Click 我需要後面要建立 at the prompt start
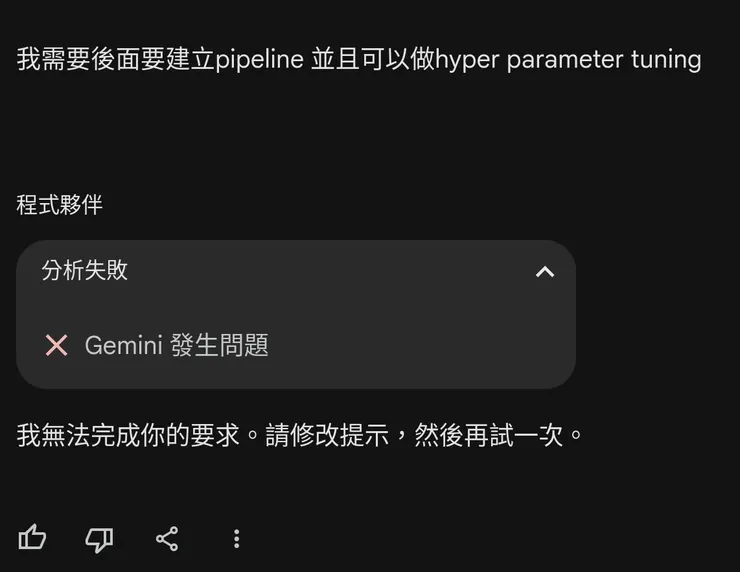This screenshot has height=572, width=740. click(x=115, y=59)
